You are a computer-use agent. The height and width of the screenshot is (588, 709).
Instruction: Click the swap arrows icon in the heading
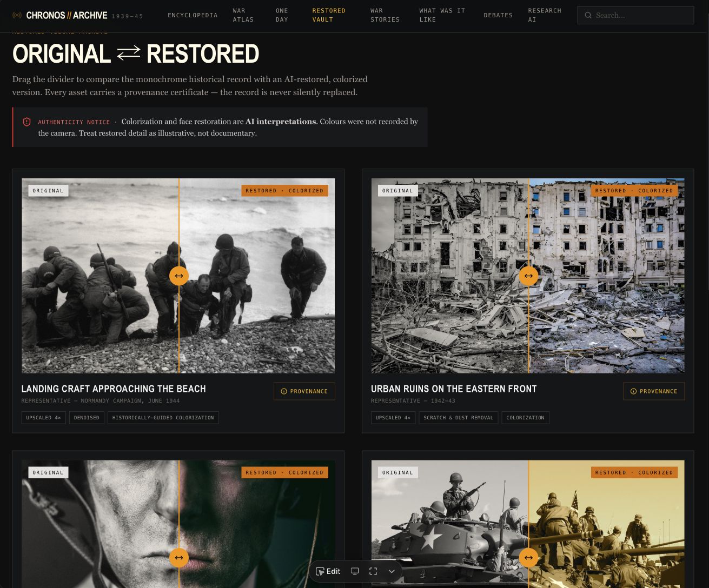(x=129, y=52)
